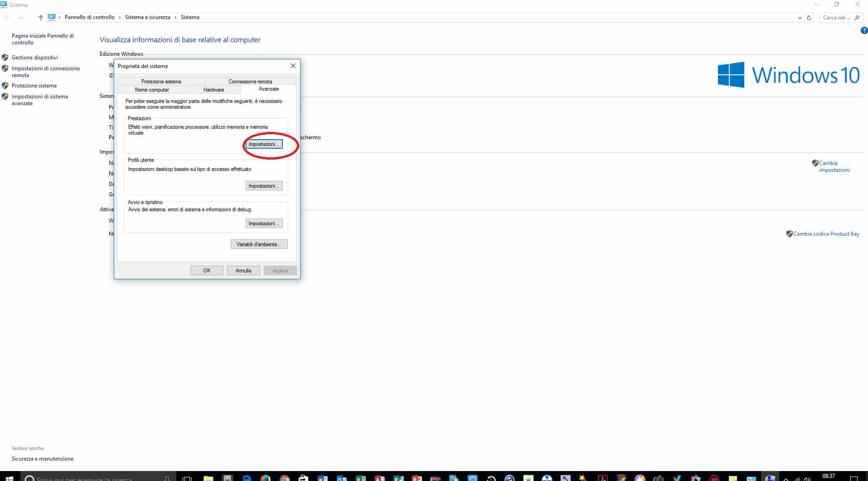Switch to the Protezione sistema tab
868x481 pixels.
(161, 82)
